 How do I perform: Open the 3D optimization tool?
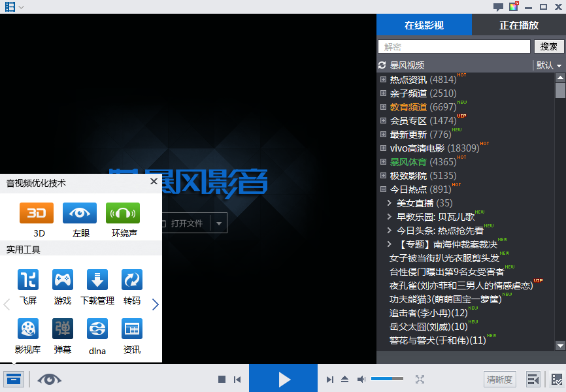(x=37, y=213)
